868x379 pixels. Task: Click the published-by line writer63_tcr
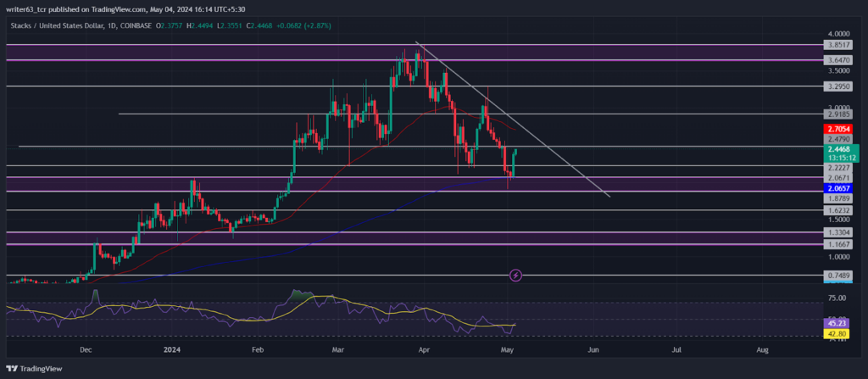tap(125, 8)
